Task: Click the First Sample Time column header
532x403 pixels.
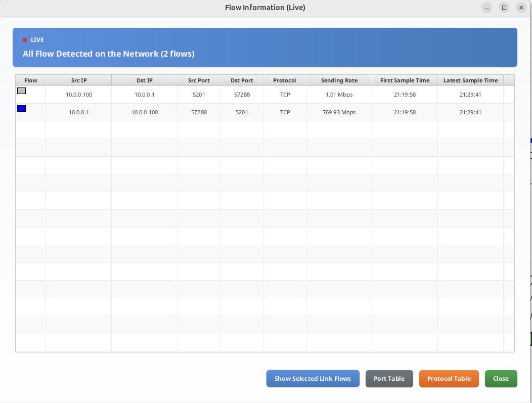Action: (x=405, y=80)
